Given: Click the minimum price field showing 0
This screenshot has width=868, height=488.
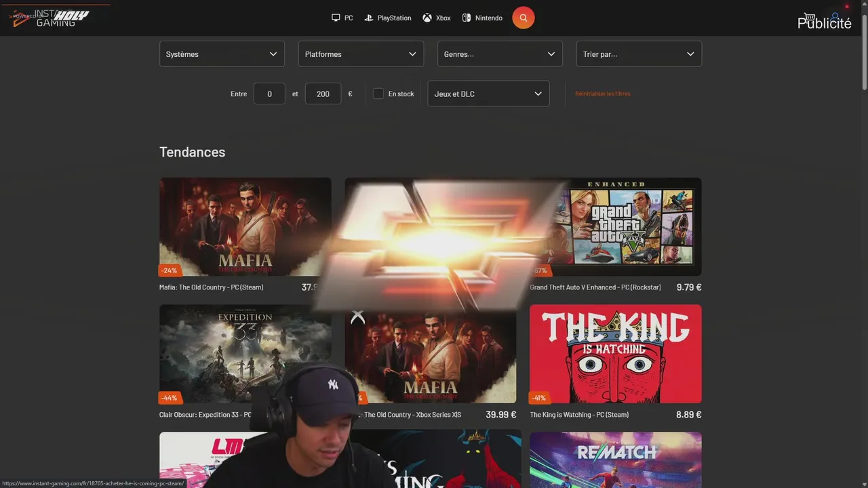Looking at the screenshot, I should 269,94.
